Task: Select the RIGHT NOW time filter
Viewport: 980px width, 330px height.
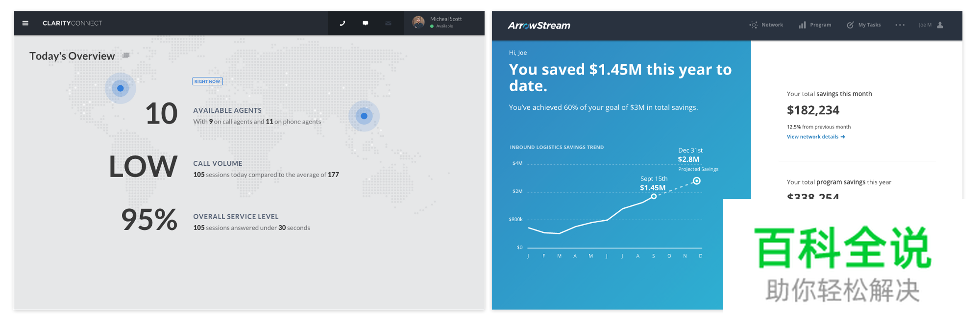Action: click(207, 81)
